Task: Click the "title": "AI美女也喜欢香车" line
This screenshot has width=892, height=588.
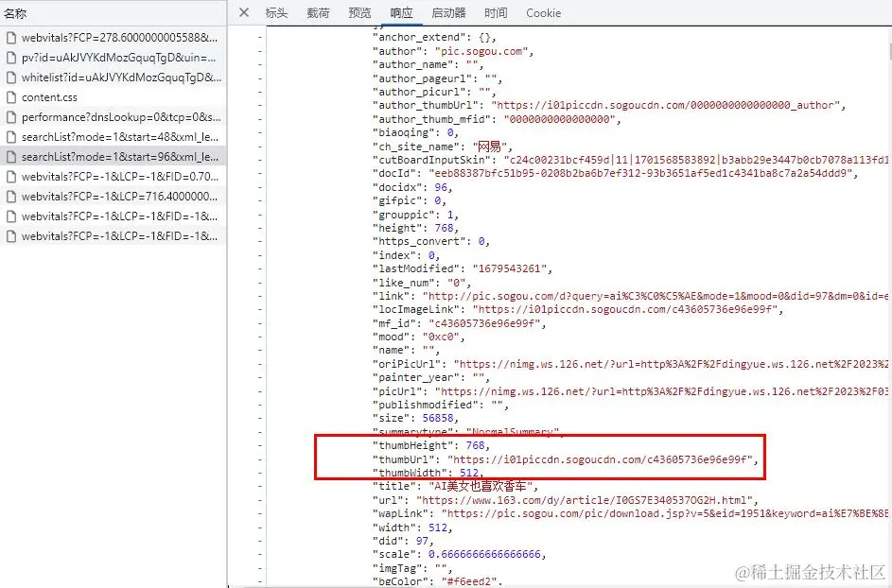Action: [455, 486]
